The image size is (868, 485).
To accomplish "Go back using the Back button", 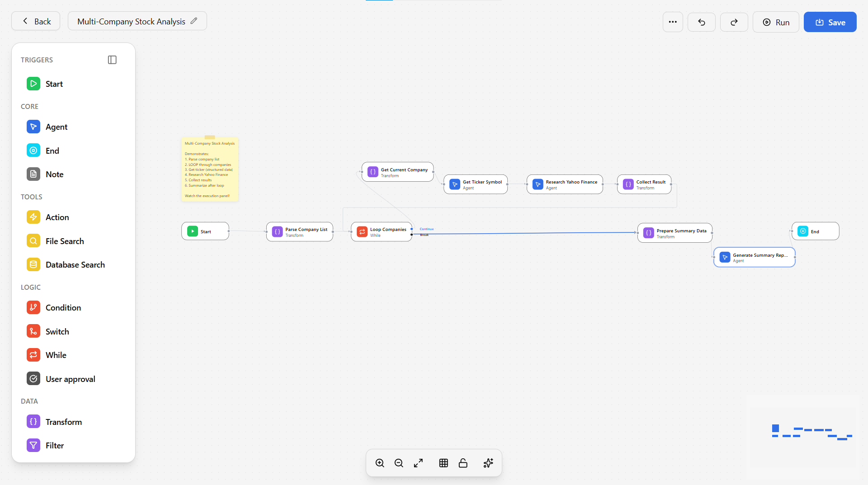I will [x=36, y=21].
